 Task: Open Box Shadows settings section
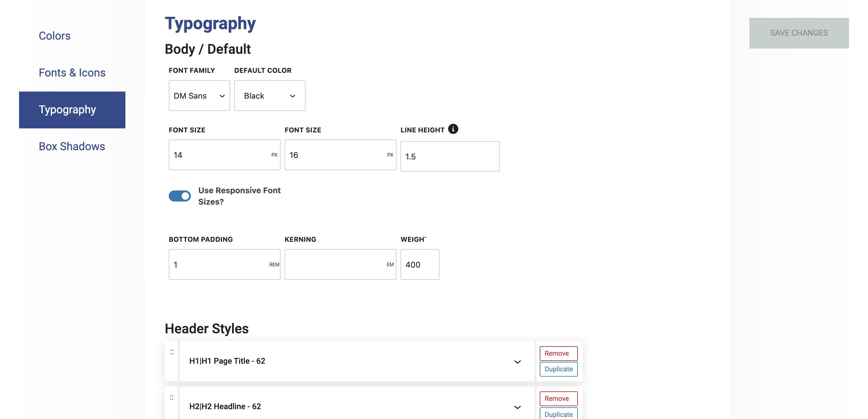click(72, 147)
